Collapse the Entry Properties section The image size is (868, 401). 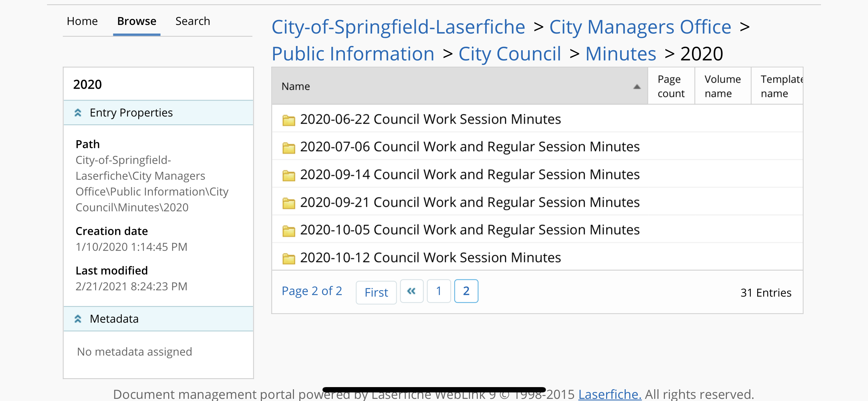tap(78, 113)
